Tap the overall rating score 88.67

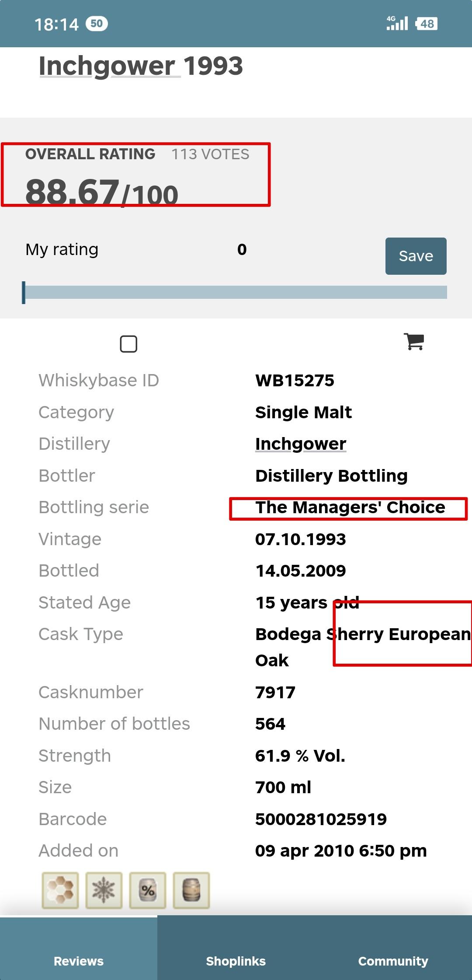pyautogui.click(x=73, y=192)
